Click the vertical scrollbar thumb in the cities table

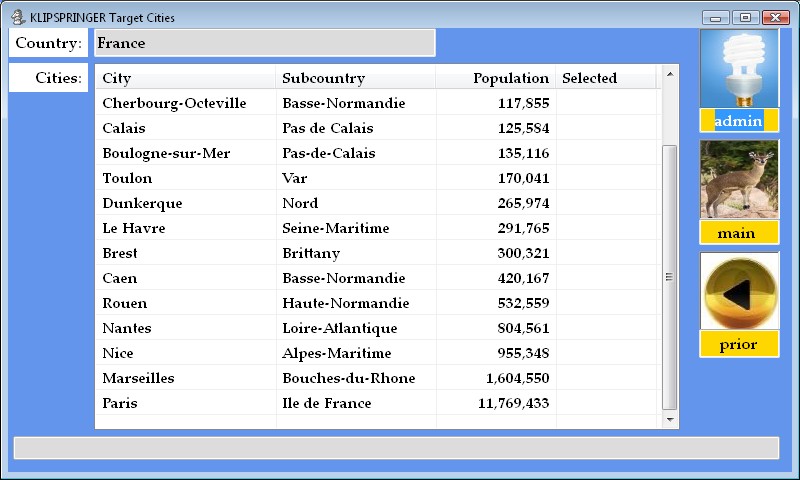click(670, 277)
